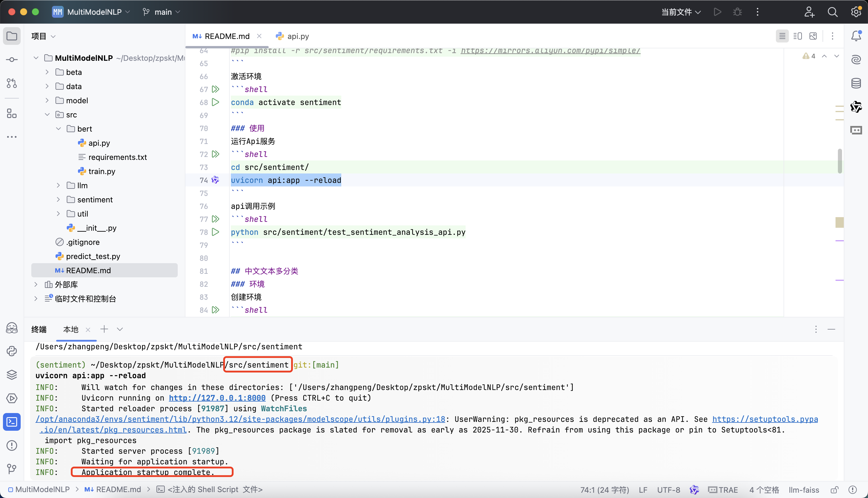This screenshot has height=498, width=868.
Task: Open the Python Packages layers icon
Action: click(x=12, y=374)
